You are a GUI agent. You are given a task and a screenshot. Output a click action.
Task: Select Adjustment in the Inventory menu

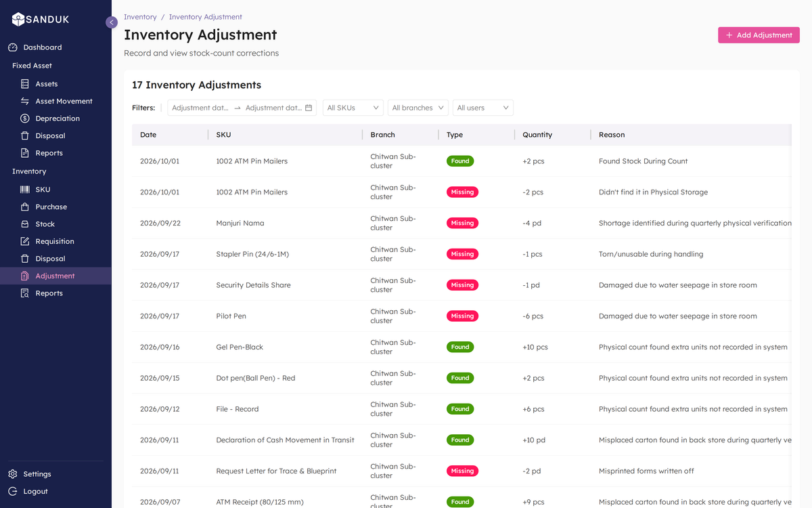click(x=55, y=276)
